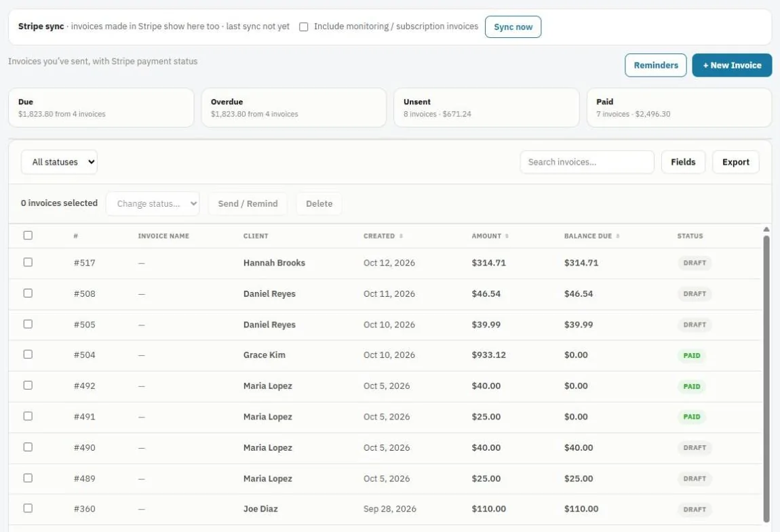The image size is (780, 532).
Task: Open the All statuses filter dropdown
Action: [x=59, y=162]
